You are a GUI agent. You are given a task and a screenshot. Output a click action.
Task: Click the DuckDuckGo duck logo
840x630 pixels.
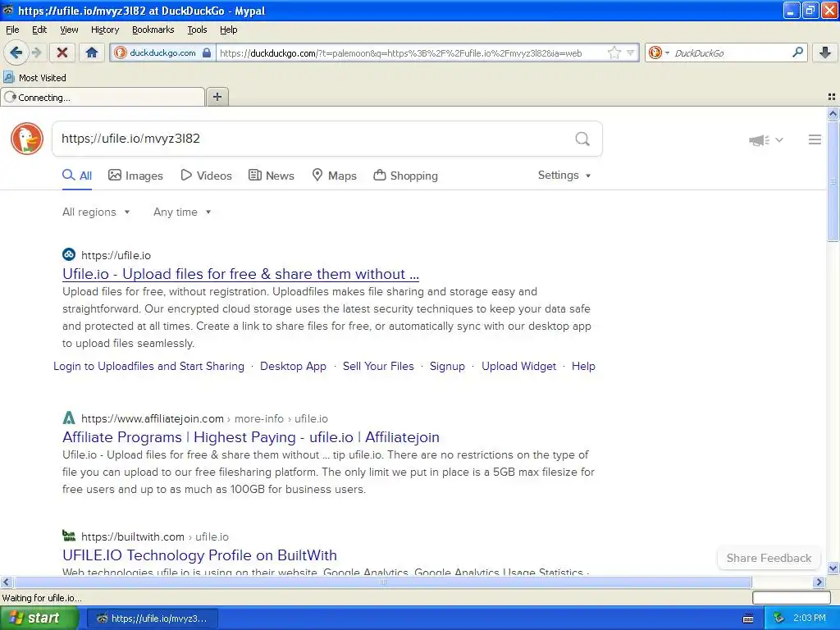[x=27, y=139]
